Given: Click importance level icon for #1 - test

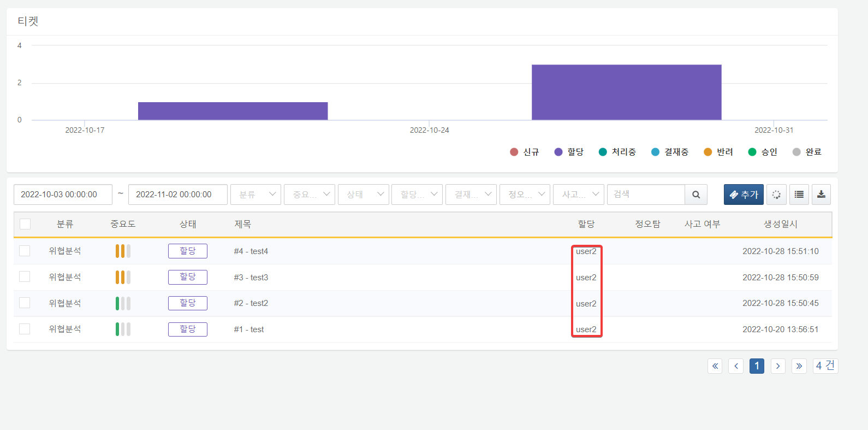Looking at the screenshot, I should point(123,329).
